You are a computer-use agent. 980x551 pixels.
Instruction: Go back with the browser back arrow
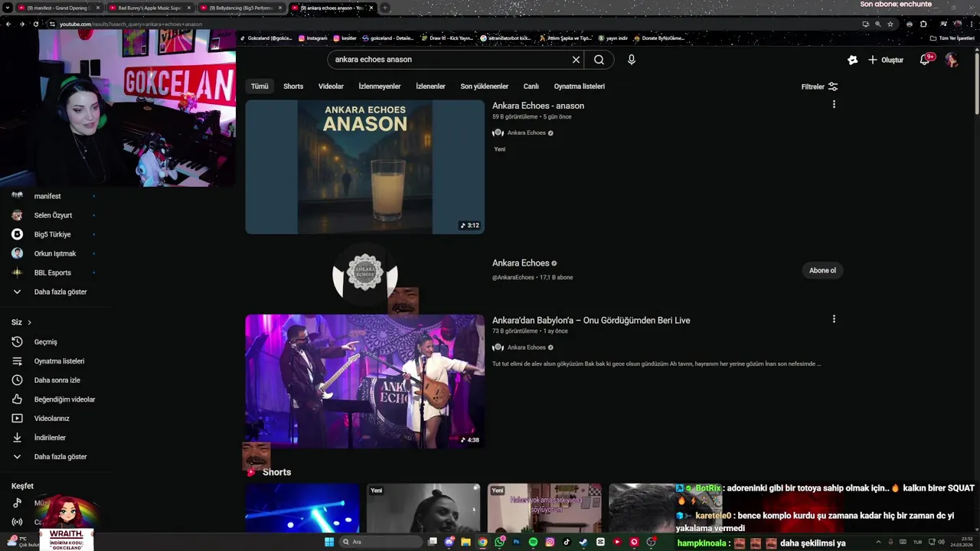8,24
